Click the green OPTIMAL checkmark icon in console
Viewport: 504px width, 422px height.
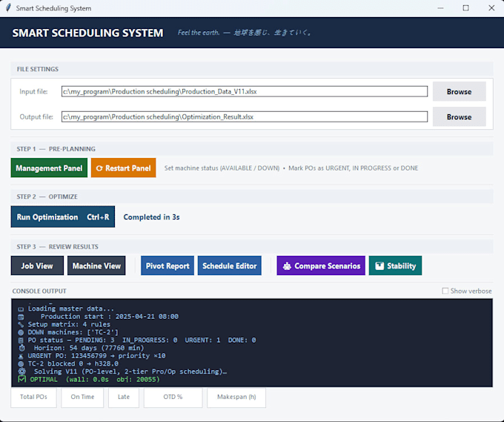click(x=21, y=379)
